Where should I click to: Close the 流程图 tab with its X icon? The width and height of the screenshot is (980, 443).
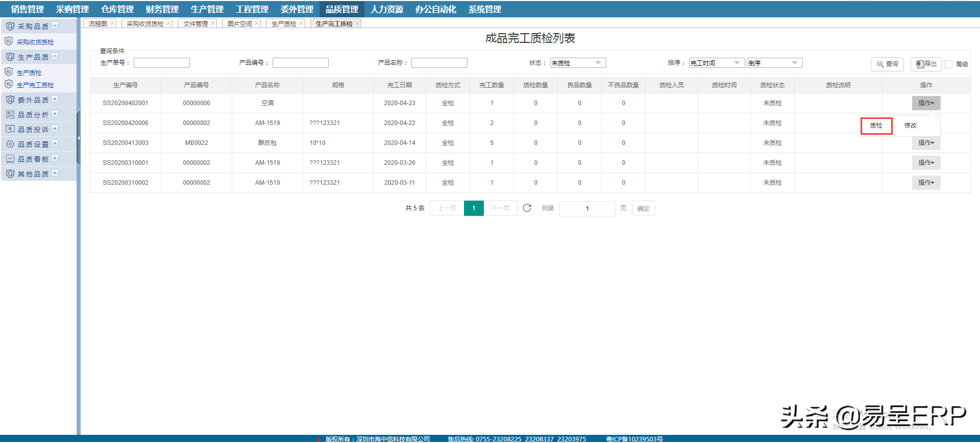click(112, 23)
